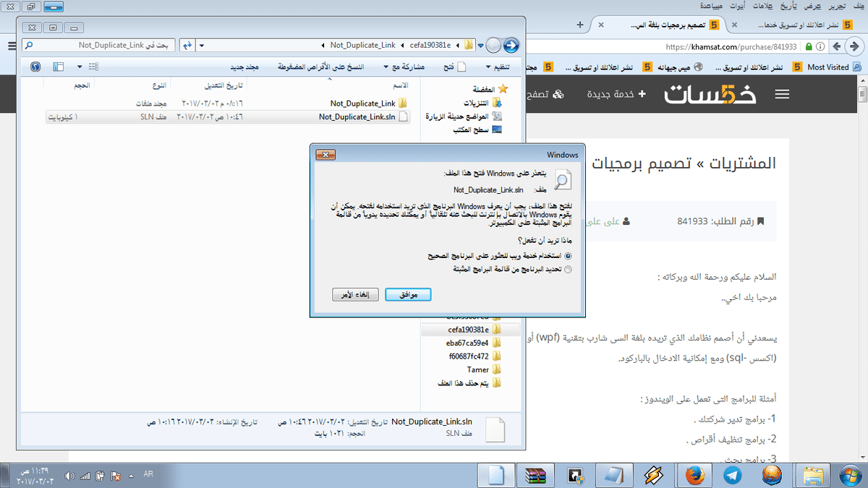Toggle the preview pane icon
The height and width of the screenshot is (488, 868).
point(59,67)
